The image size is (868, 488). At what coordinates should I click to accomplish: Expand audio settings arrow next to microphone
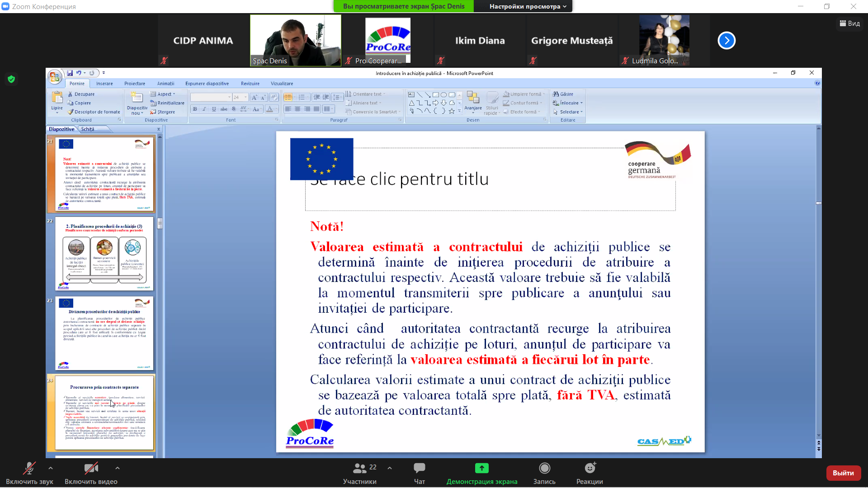tap(51, 468)
